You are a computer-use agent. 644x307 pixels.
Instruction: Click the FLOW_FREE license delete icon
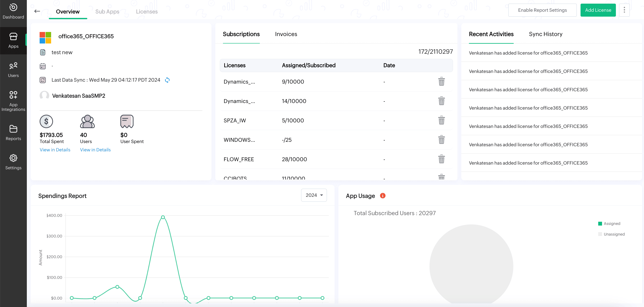pyautogui.click(x=441, y=159)
